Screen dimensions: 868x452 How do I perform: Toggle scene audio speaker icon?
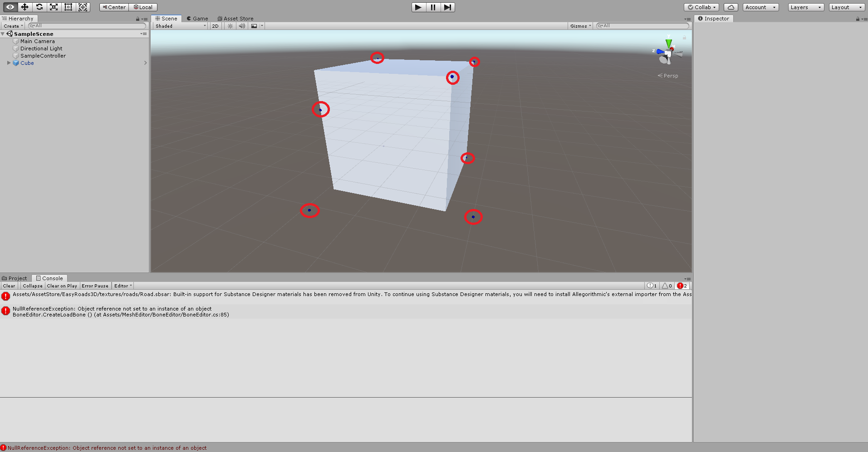(x=242, y=26)
